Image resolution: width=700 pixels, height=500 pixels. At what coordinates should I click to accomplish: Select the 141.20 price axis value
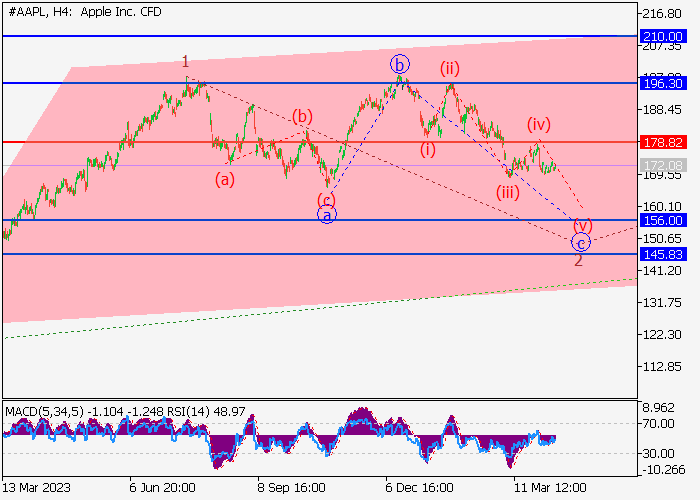pos(662,271)
